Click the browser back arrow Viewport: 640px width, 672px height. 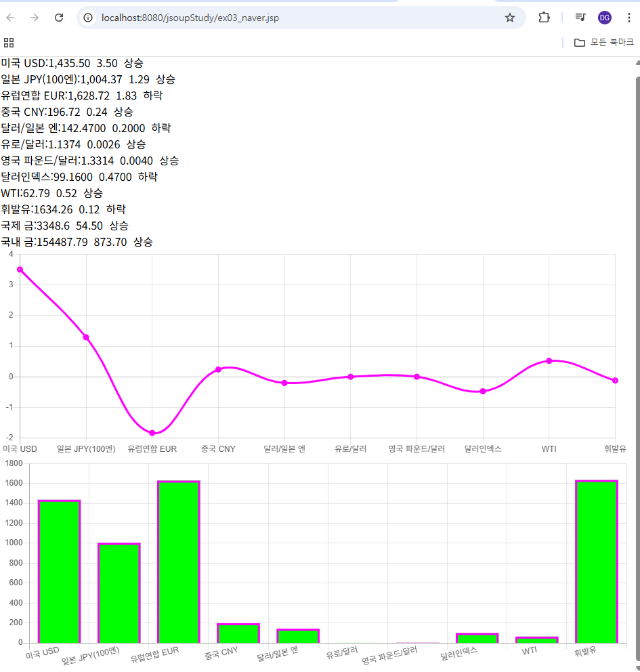click(10, 18)
